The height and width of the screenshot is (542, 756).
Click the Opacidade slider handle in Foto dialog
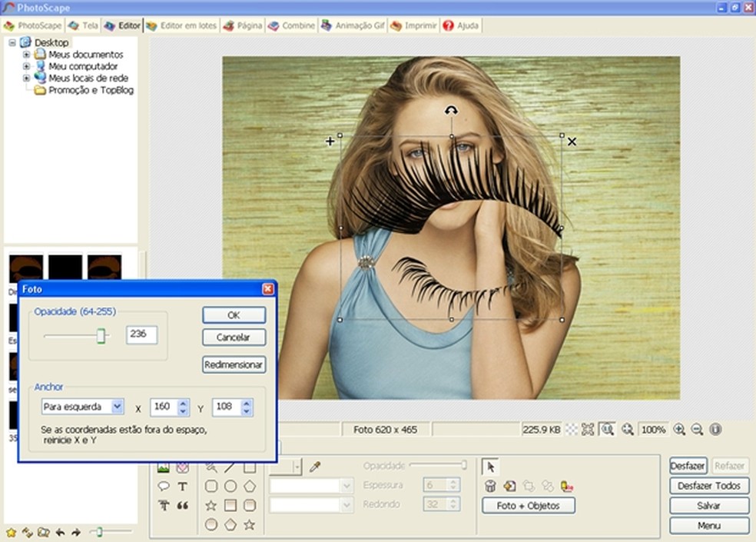(101, 335)
